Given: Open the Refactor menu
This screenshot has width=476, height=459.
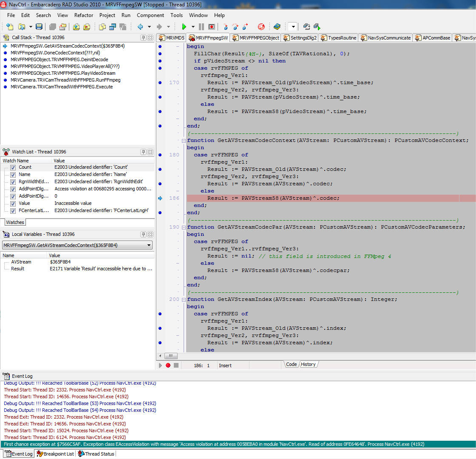Looking at the screenshot, I should click(83, 15).
